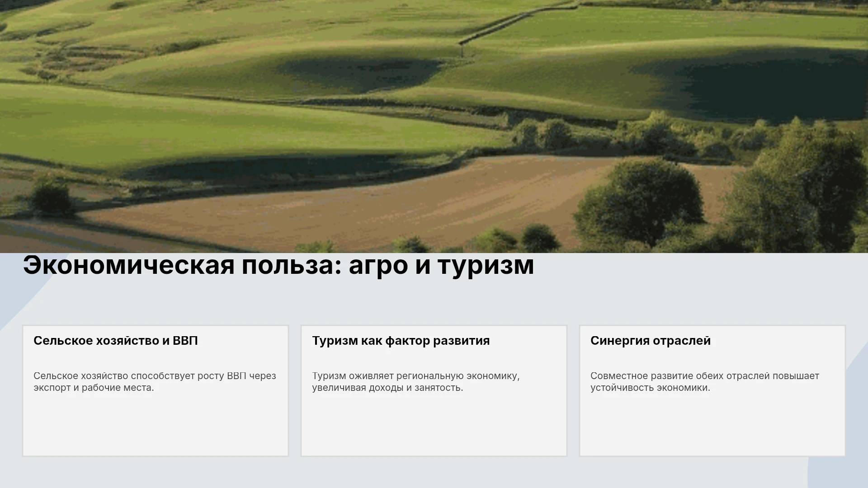Select the 'Сельское хозяйство и ВВП' heading
The height and width of the screenshot is (488, 868).
pos(116,341)
